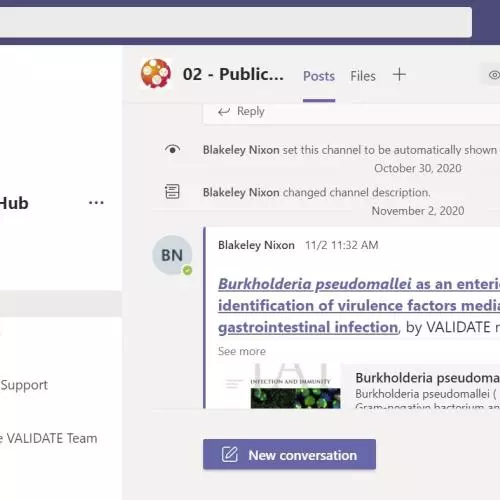
Task: Select the Support channel in sidebar
Action: click(24, 385)
